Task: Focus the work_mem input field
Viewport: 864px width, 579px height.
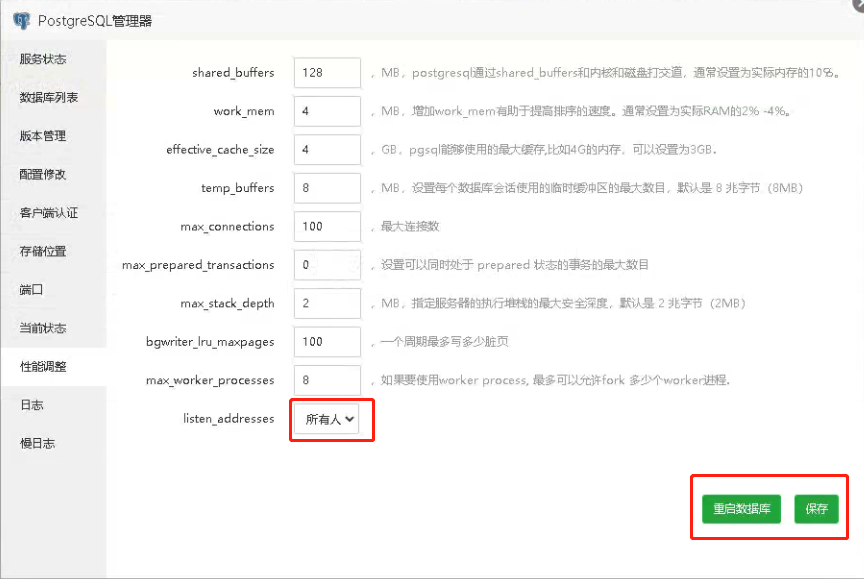Action: click(x=327, y=111)
